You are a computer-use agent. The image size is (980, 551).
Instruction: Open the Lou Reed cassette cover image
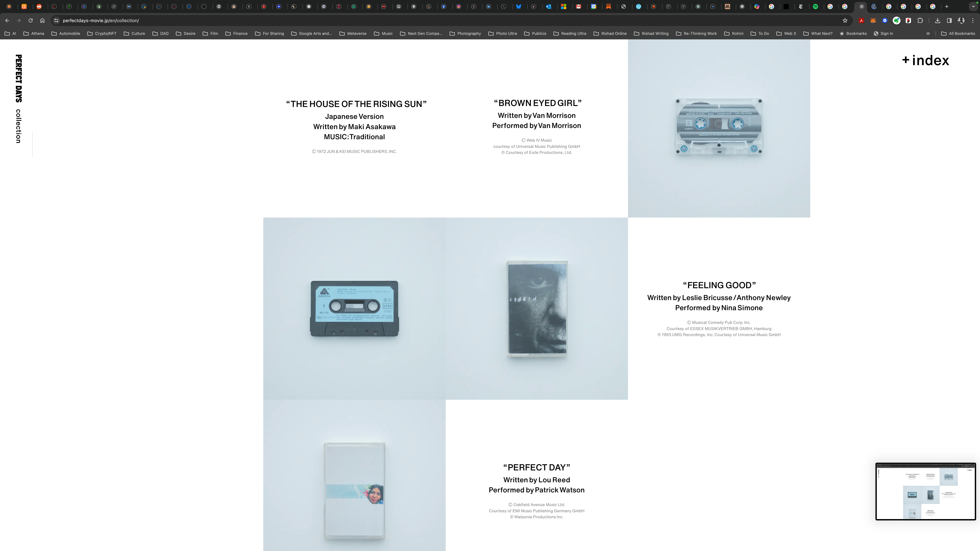coord(536,308)
